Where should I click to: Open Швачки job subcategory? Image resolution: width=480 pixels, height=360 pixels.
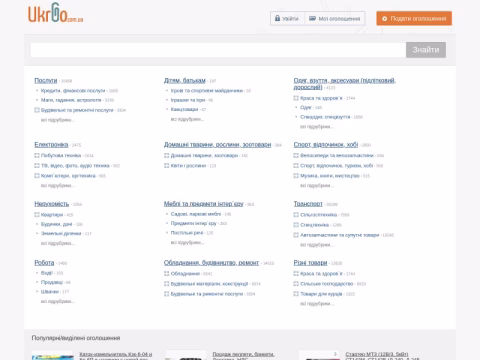pos(50,291)
